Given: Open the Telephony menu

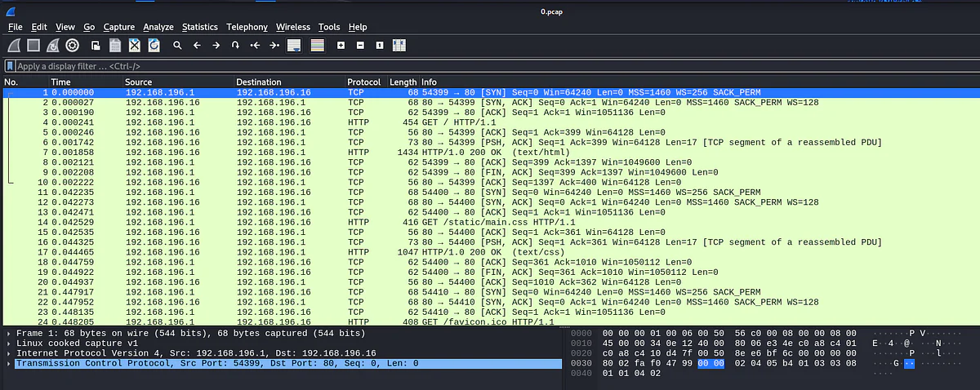Looking at the screenshot, I should [247, 27].
